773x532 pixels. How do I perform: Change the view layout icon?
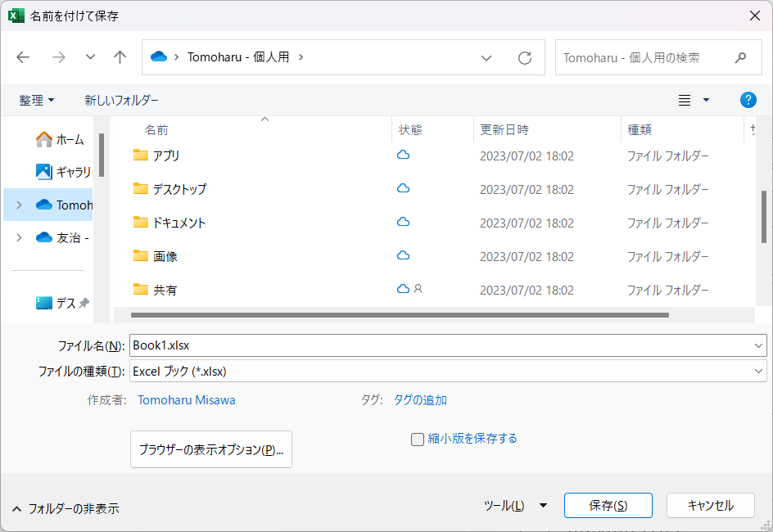click(x=685, y=100)
